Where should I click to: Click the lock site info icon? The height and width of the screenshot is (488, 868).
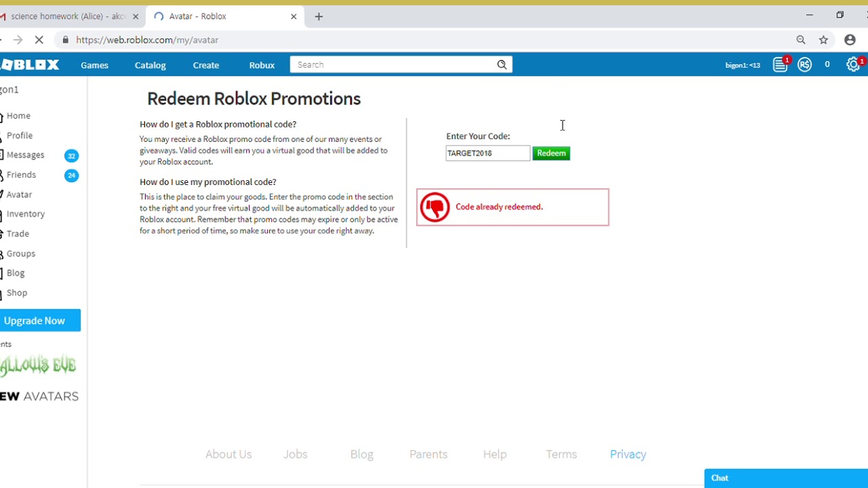(65, 40)
